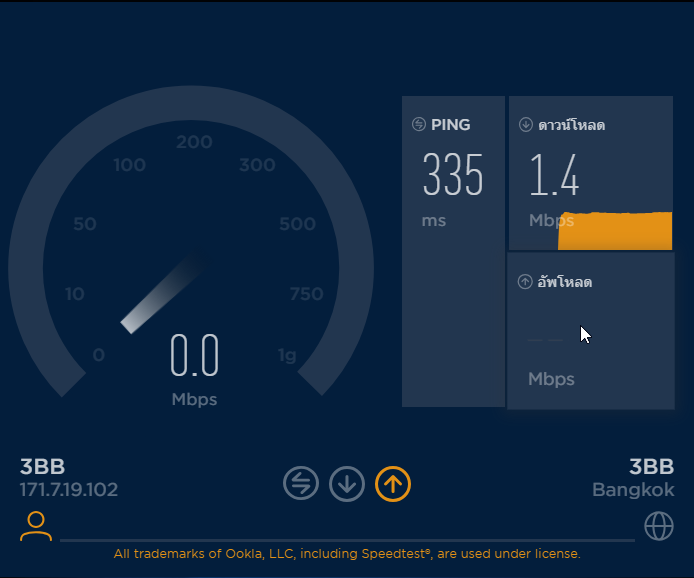Image resolution: width=694 pixels, height=578 pixels.
Task: Click the speedometer needle
Action: (162, 294)
